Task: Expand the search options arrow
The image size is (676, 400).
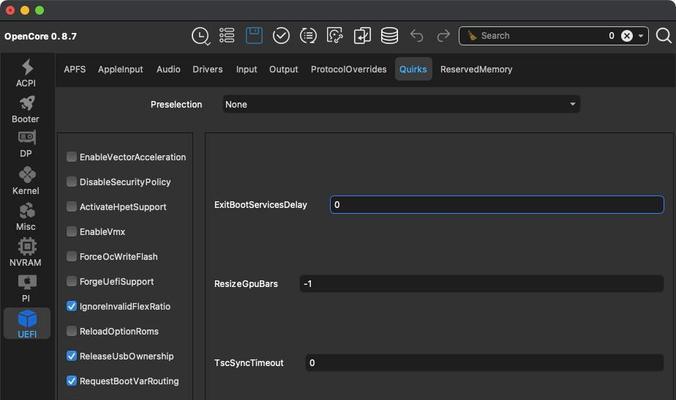Action: click(x=641, y=36)
